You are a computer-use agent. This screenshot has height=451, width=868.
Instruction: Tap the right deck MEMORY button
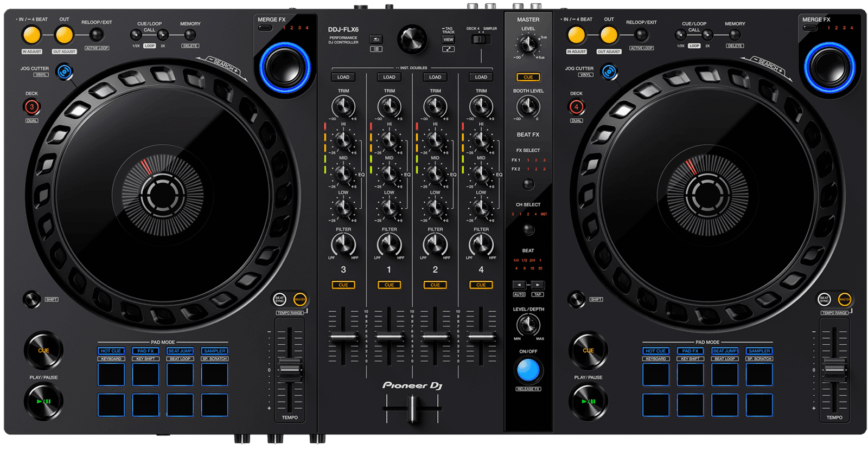point(735,35)
